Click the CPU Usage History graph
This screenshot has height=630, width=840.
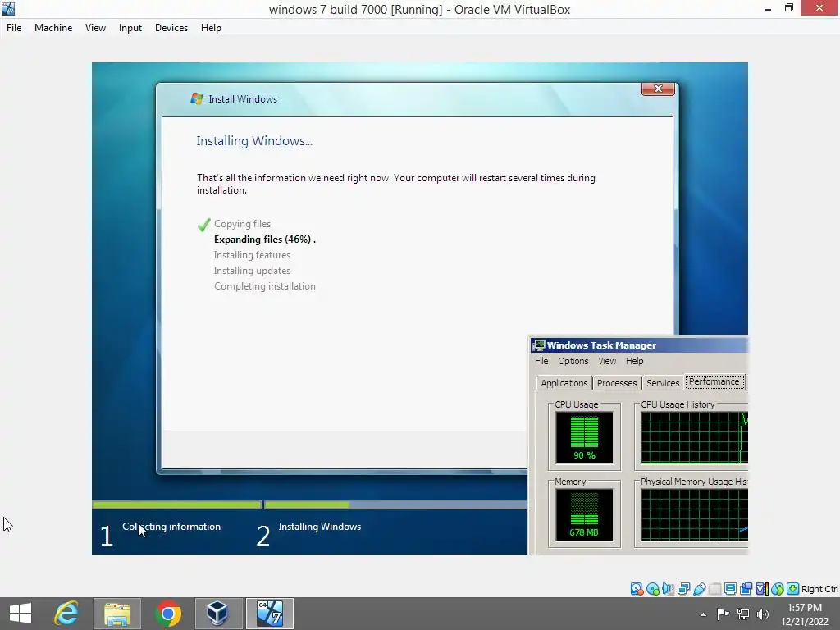click(x=694, y=437)
